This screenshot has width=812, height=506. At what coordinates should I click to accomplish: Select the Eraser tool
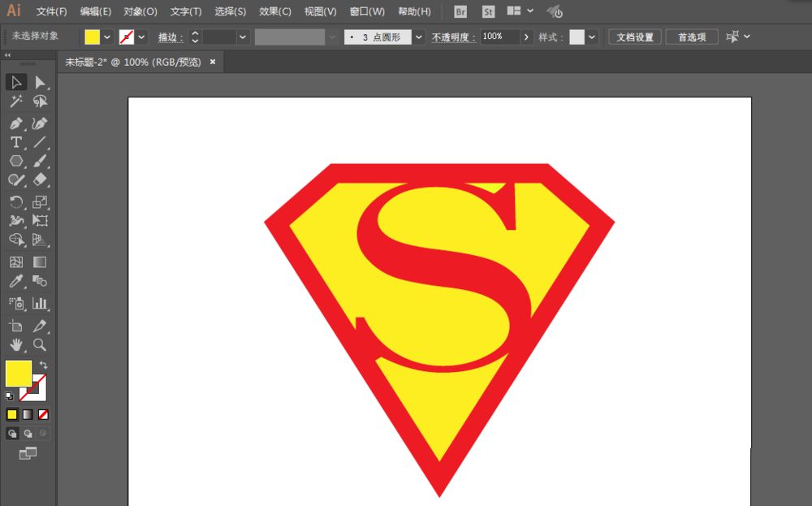point(40,179)
